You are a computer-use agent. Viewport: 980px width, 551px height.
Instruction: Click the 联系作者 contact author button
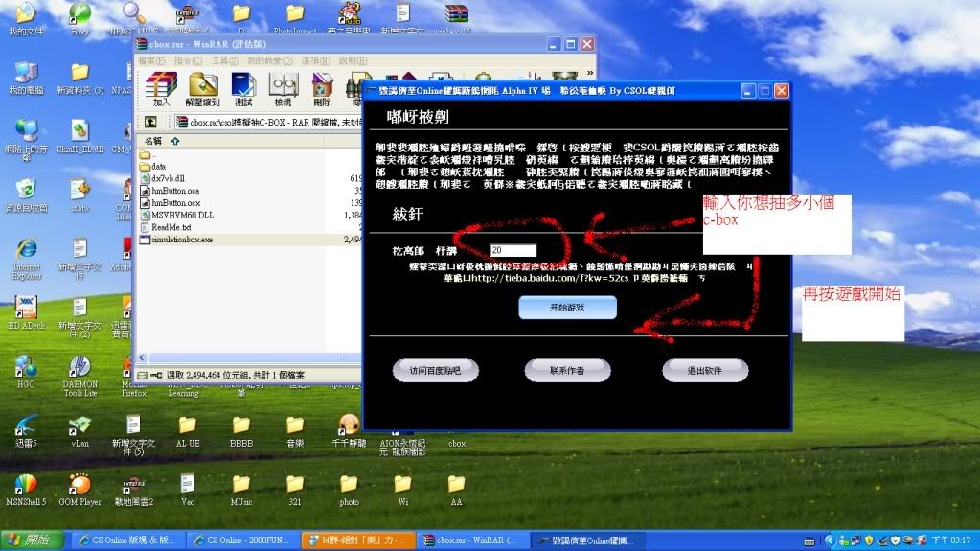(x=567, y=370)
